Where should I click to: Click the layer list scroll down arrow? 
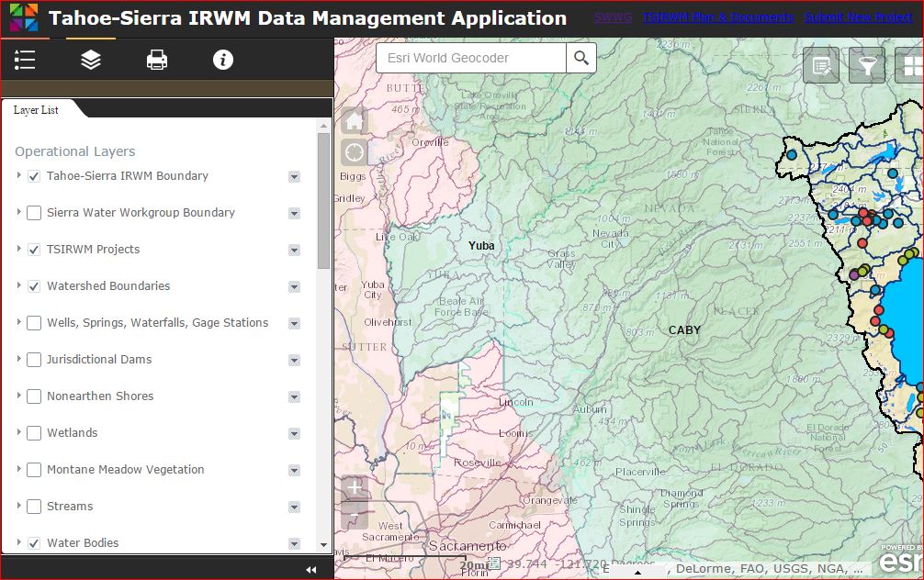pos(323,545)
